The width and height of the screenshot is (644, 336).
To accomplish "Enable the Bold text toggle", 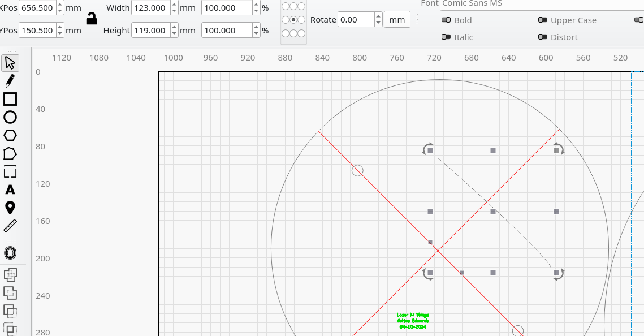I will coord(446,20).
